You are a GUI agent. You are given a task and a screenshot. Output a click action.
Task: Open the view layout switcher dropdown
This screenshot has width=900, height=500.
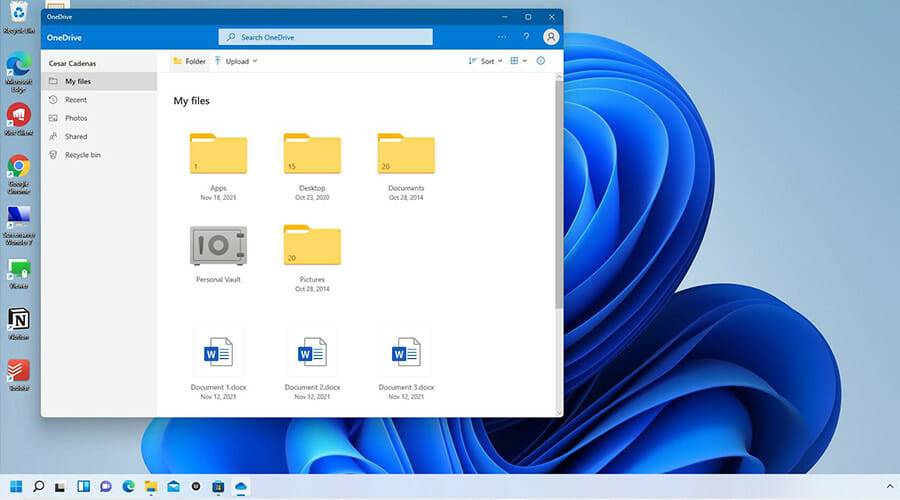[518, 61]
